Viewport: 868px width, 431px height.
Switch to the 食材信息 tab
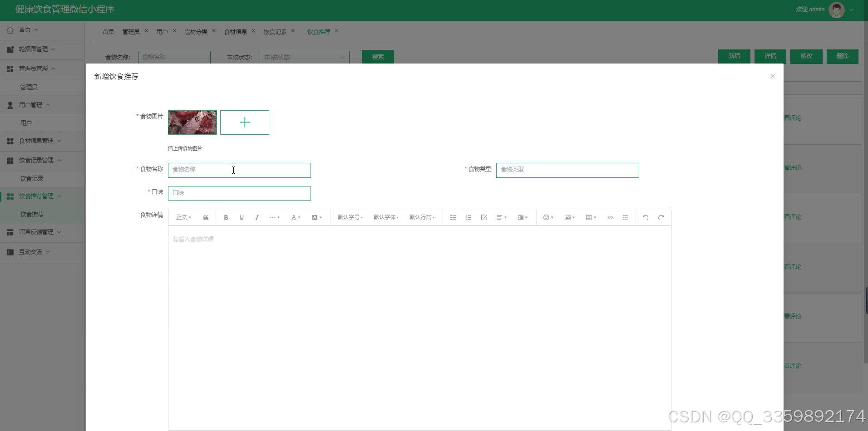pyautogui.click(x=236, y=32)
